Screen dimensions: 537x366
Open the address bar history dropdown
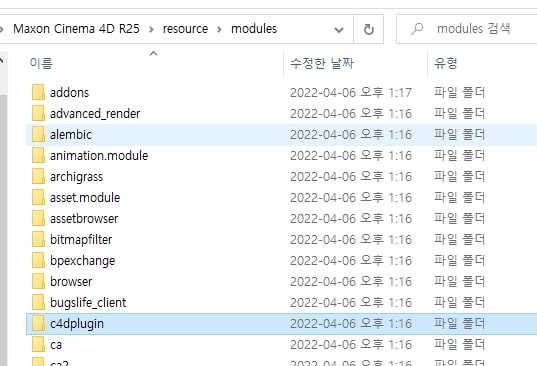(x=339, y=30)
